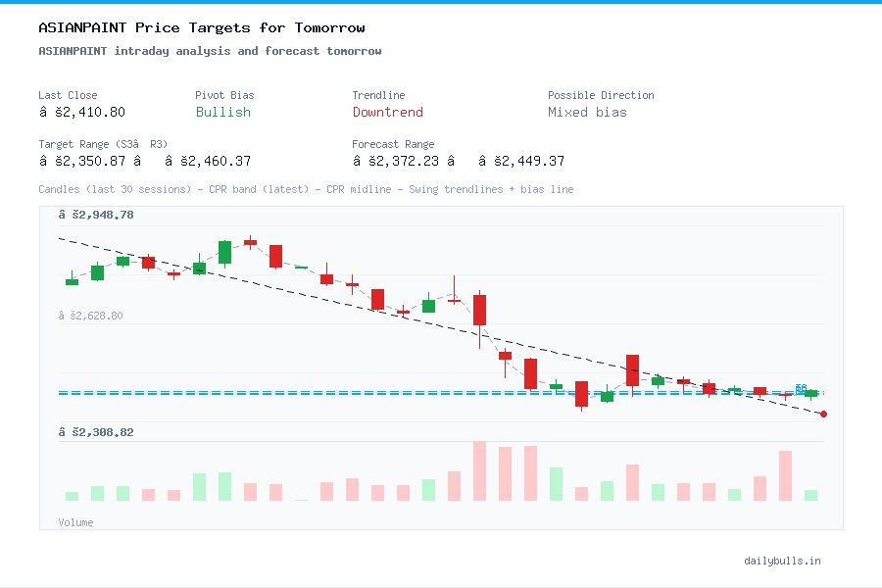Open the dailybulls.in link
Viewport: 882px width, 588px height.
782,561
